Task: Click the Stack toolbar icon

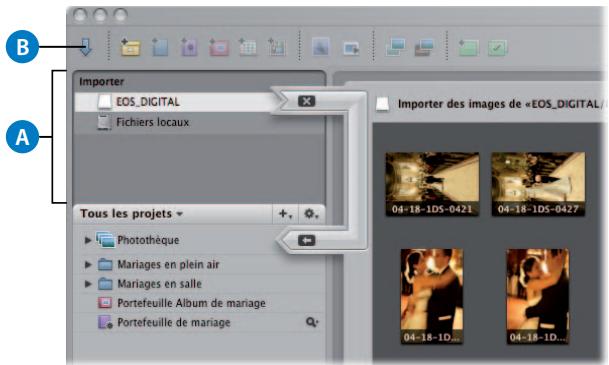Action: point(468,47)
